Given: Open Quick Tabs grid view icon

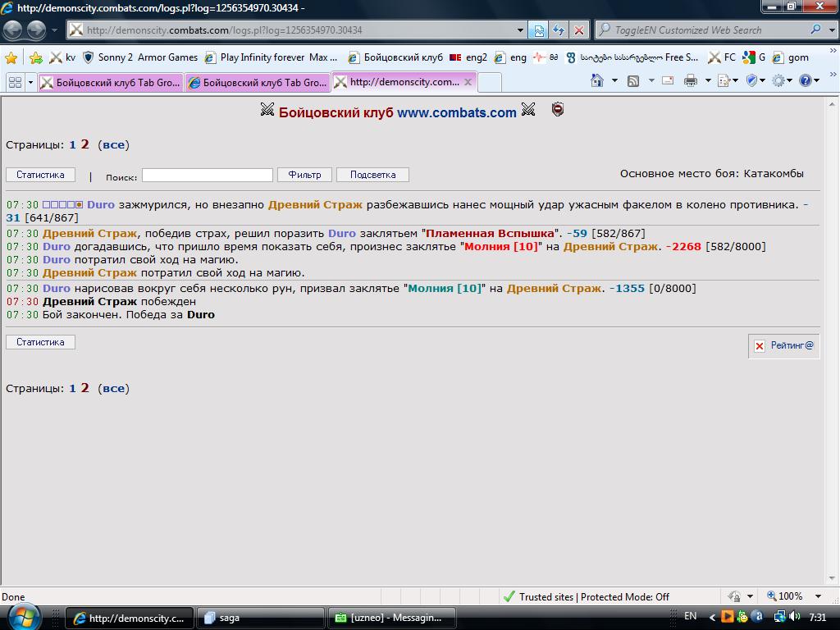Looking at the screenshot, I should coord(15,82).
